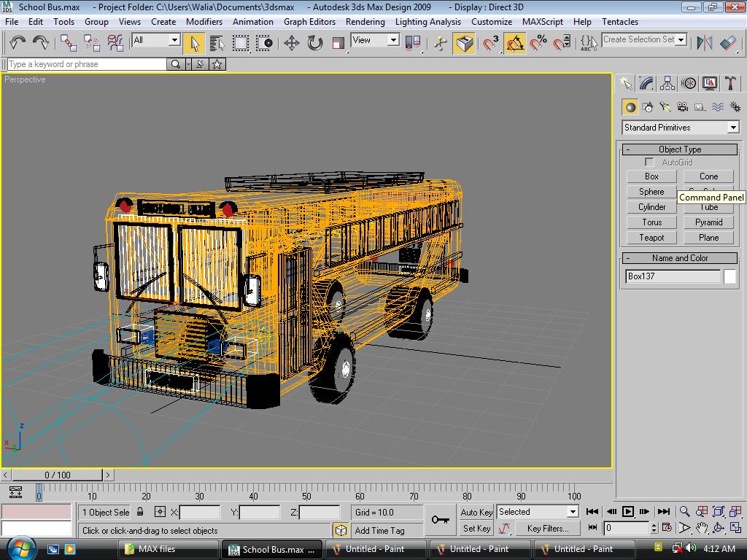Open the Tentacles menu
The height and width of the screenshot is (560, 747).
[619, 22]
